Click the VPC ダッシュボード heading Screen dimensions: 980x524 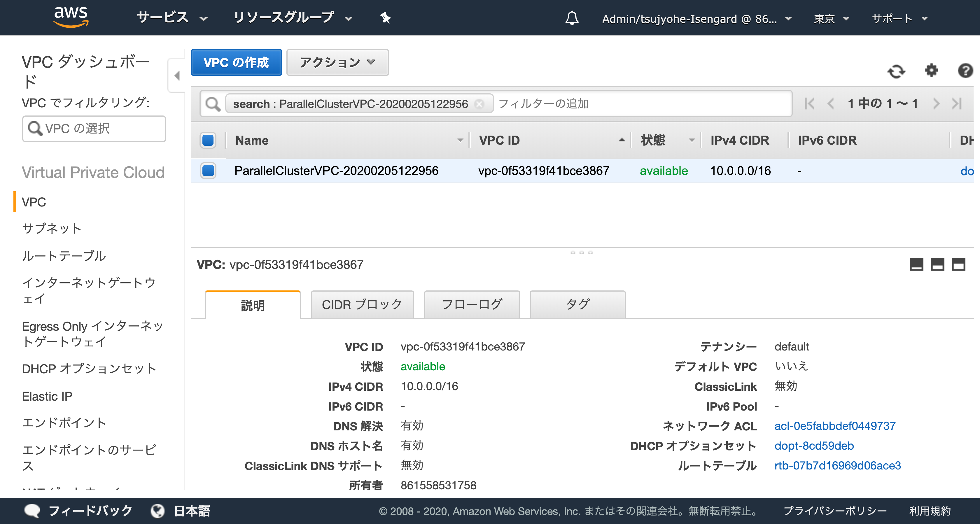coord(86,71)
